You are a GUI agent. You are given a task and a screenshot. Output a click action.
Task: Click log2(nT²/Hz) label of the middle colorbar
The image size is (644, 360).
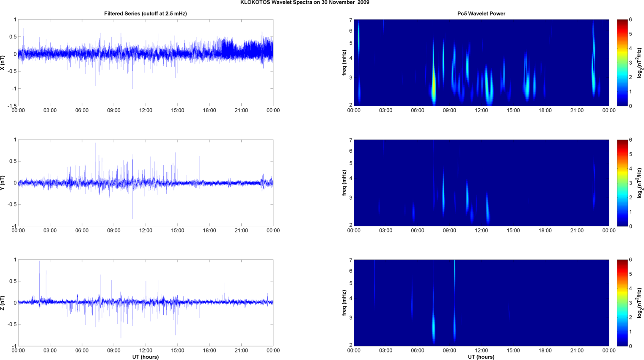[640, 183]
